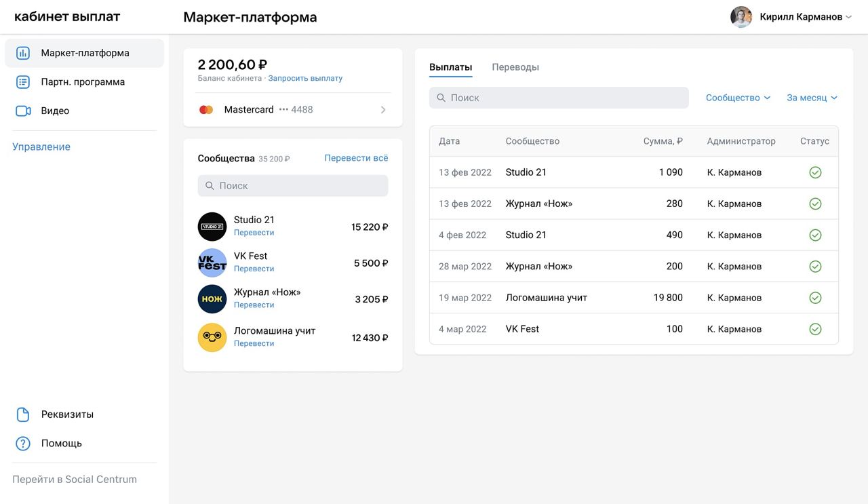Click the VK Fest community logo
This screenshot has height=504, width=868.
[x=212, y=263]
